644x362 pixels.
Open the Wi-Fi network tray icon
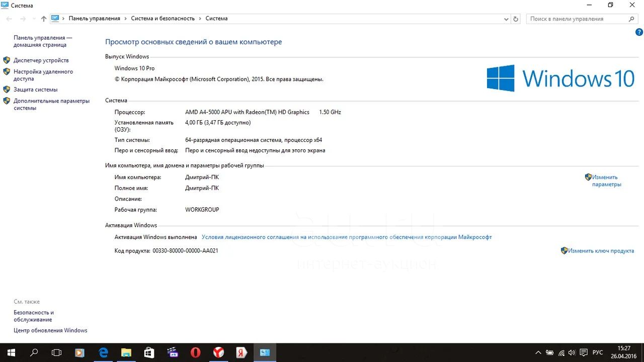[561, 353]
